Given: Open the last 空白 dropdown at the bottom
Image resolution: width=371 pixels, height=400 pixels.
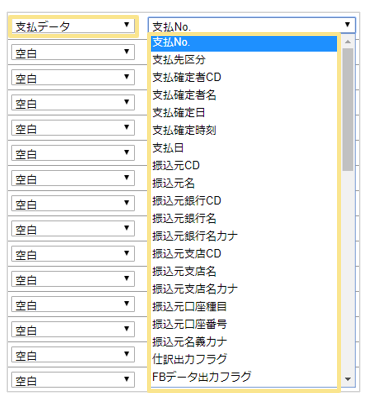Looking at the screenshot, I should [73, 379].
